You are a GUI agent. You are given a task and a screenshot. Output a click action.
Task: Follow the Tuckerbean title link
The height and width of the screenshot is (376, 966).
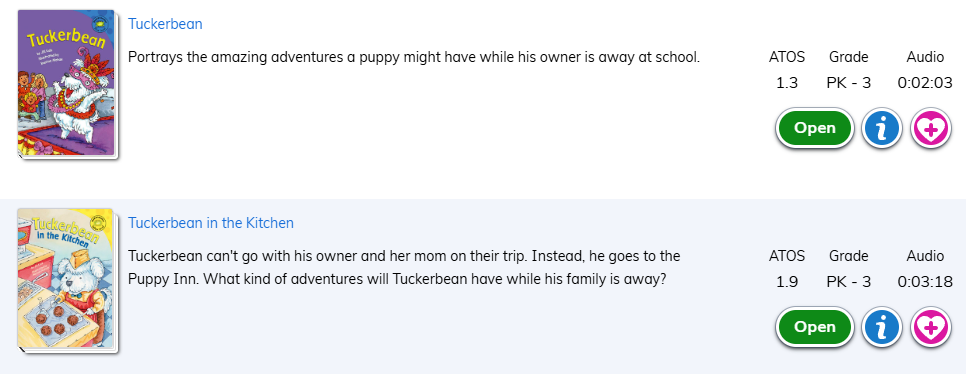click(165, 24)
